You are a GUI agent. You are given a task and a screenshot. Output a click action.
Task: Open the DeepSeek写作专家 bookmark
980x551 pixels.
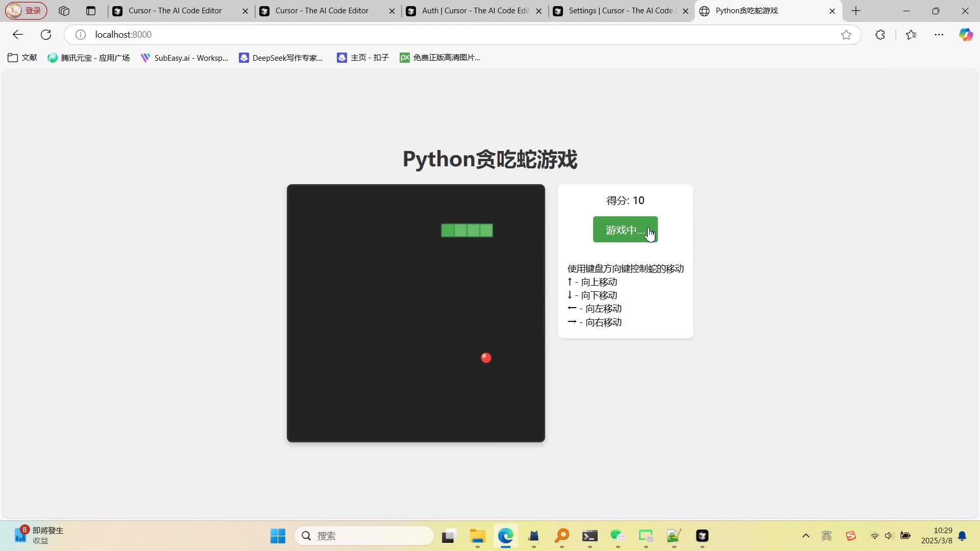point(281,57)
